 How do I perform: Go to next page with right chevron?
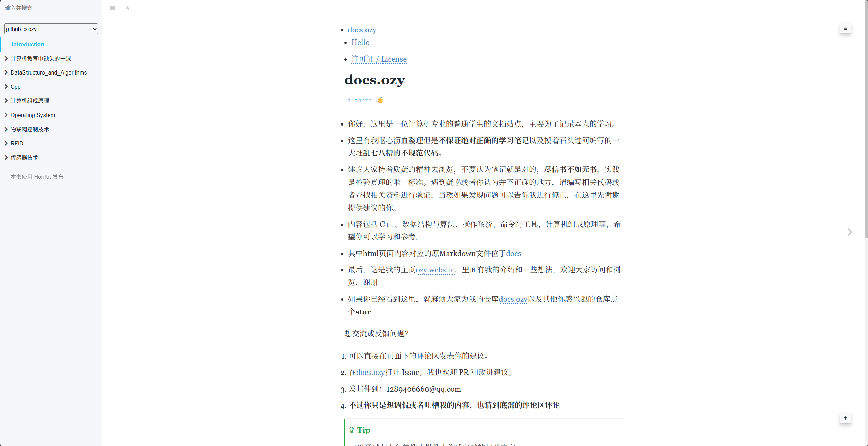[850, 232]
